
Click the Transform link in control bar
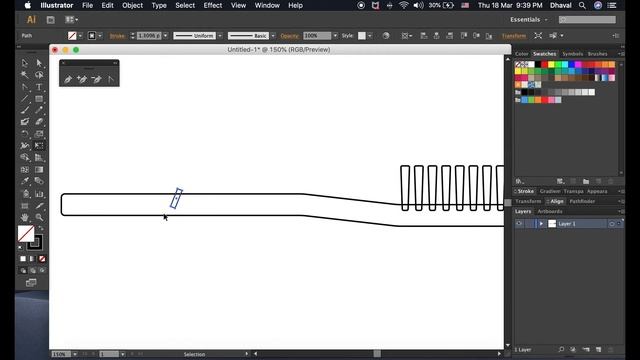point(514,36)
